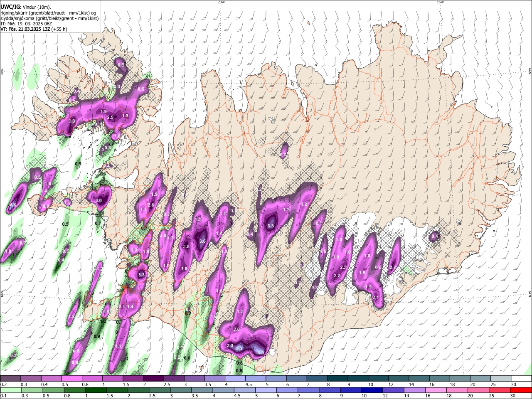Screen dimensions: 532x399
Task: Click the '0.1' label under the bottom legend row
Action: coord(3,396)
